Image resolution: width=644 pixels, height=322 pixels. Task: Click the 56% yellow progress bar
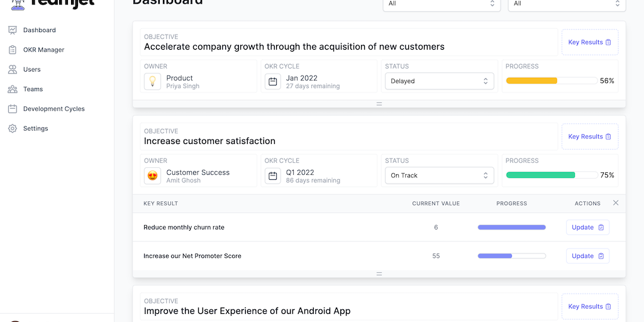coord(551,81)
